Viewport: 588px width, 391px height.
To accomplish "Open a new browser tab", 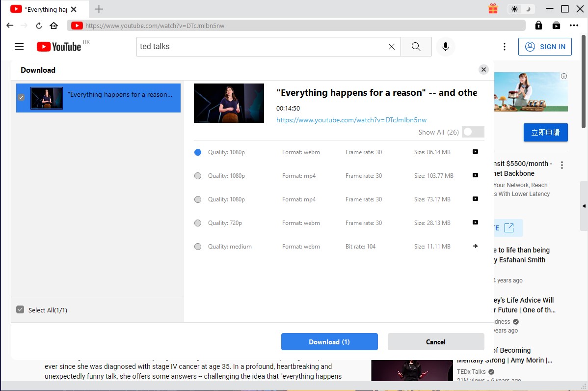I will coord(99,9).
